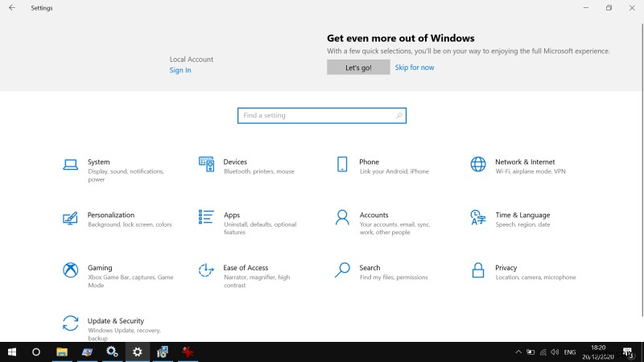Viewport: 644px width, 362px height.
Task: Go back using the back arrow
Action: click(11, 7)
